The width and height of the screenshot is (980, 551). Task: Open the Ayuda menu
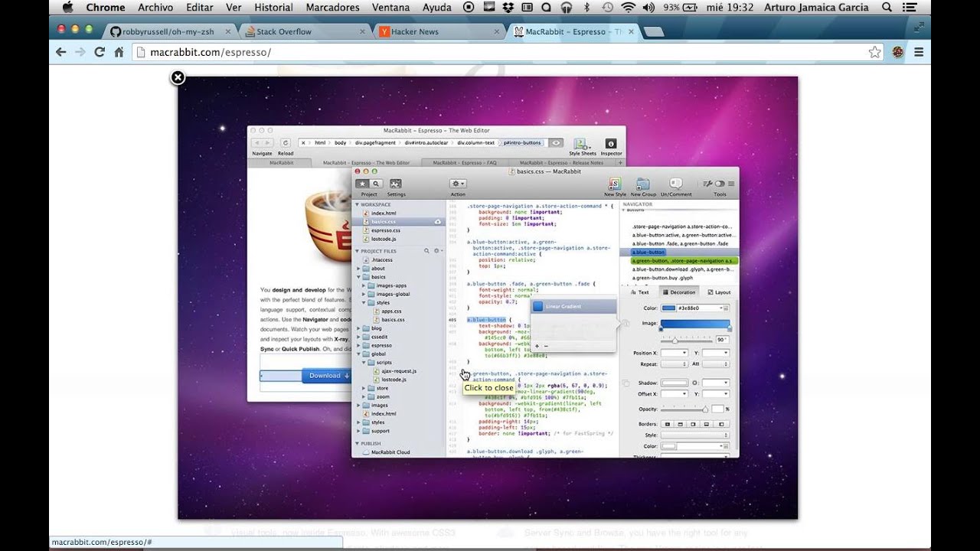click(x=439, y=8)
